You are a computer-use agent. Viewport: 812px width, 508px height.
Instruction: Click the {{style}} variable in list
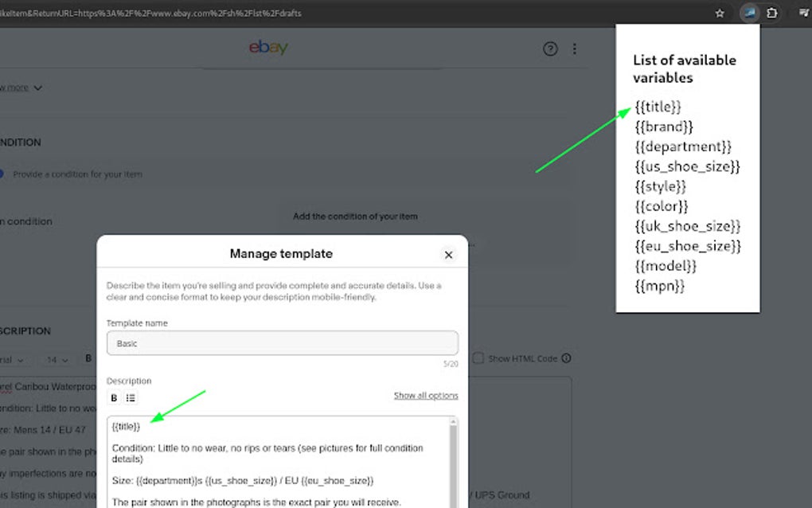660,186
